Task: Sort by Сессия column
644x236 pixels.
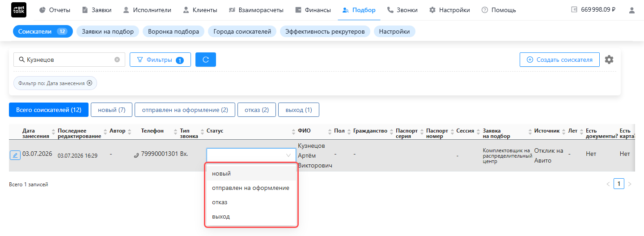Action: point(479,131)
